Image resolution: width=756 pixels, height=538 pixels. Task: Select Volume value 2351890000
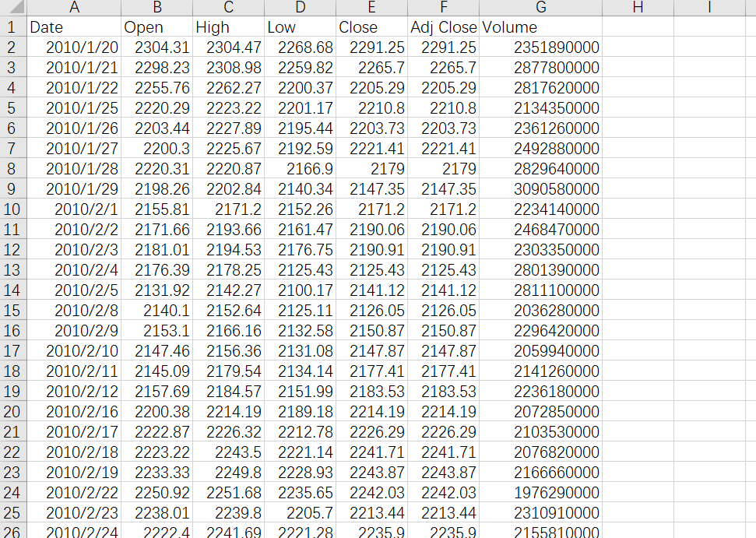click(x=541, y=47)
